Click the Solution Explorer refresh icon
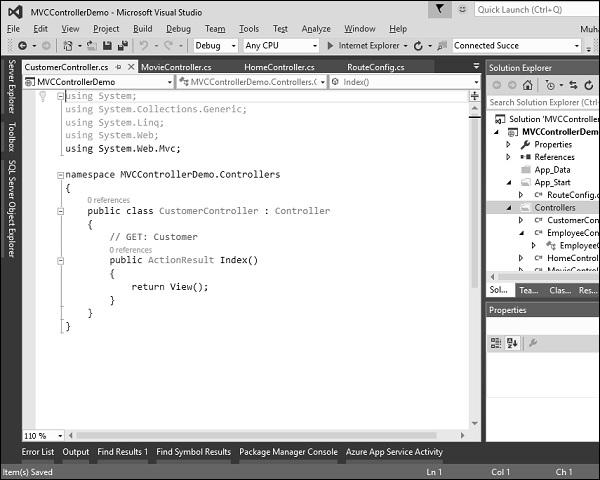Screen dimensions: 600x480 tap(589, 85)
